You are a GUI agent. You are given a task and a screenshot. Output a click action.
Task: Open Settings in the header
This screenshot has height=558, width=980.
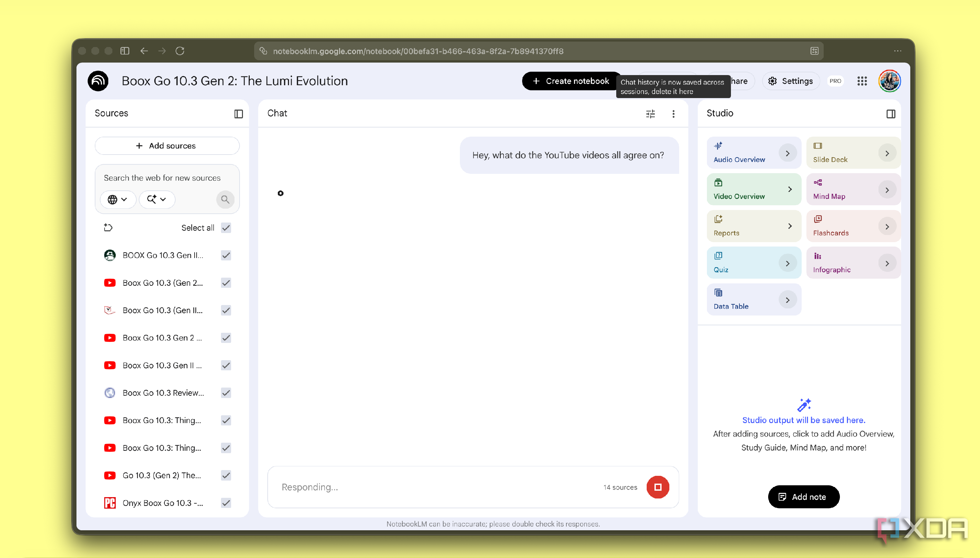click(x=791, y=81)
